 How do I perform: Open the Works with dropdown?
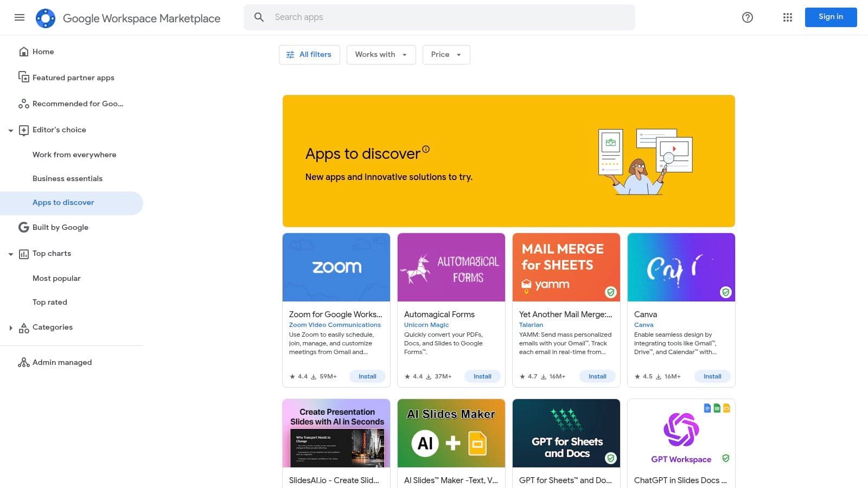pyautogui.click(x=381, y=55)
